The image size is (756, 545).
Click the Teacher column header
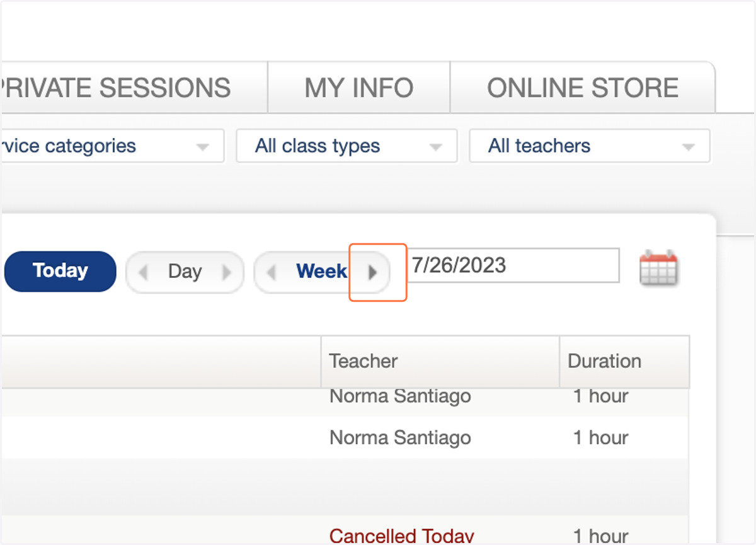pos(440,361)
